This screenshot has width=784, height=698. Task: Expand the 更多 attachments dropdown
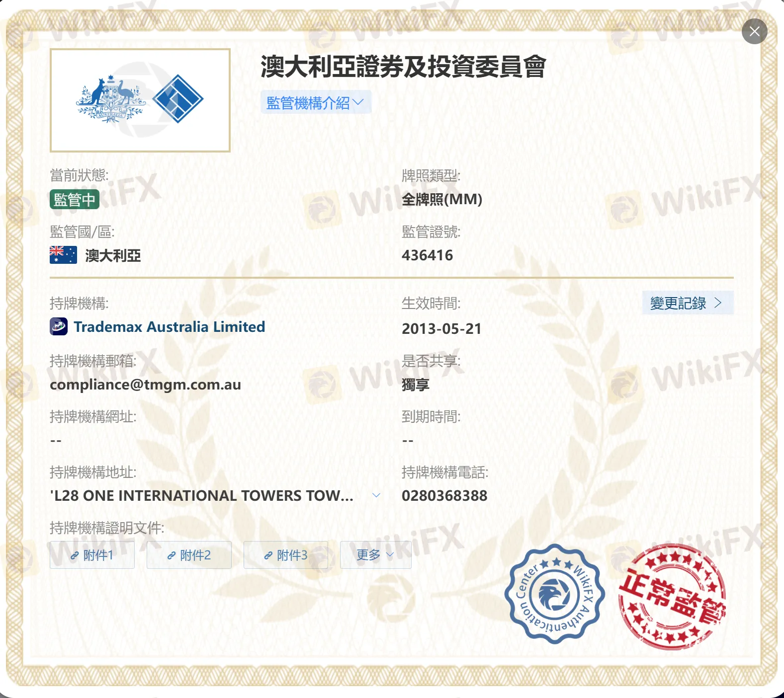coord(375,555)
